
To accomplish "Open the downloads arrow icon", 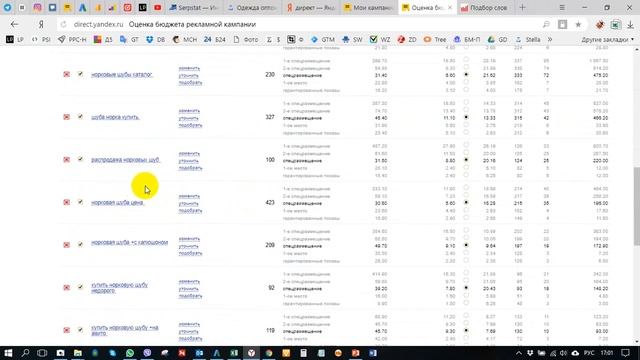I will 631,24.
